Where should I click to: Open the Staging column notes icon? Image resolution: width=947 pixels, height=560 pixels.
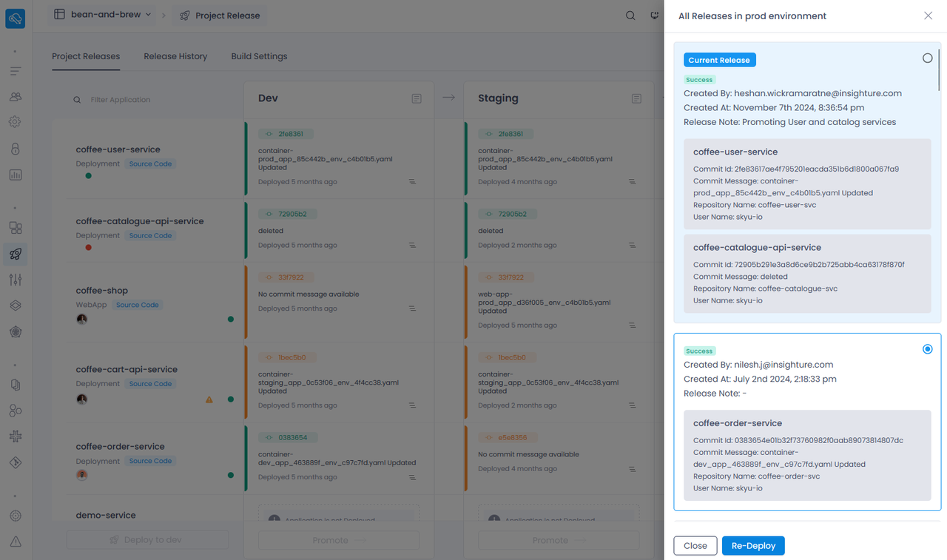coord(636,98)
